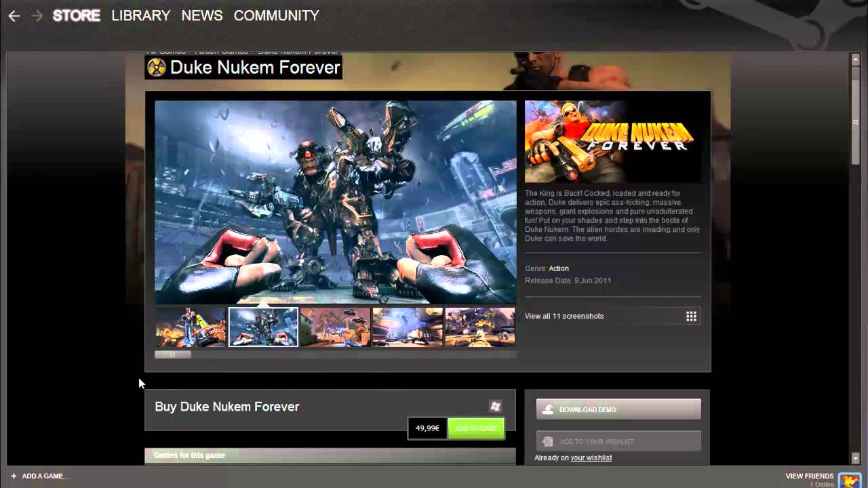868x488 pixels.
Task: Click the screenshot strip scroll handle
Action: [173, 354]
